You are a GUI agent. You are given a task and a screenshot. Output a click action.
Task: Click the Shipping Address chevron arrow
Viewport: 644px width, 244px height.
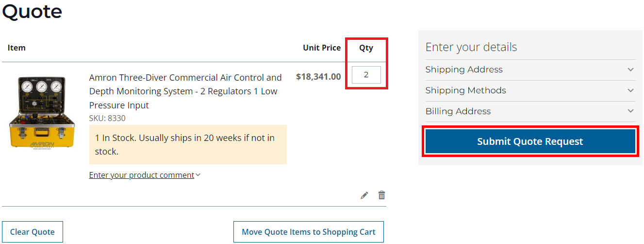coord(630,70)
